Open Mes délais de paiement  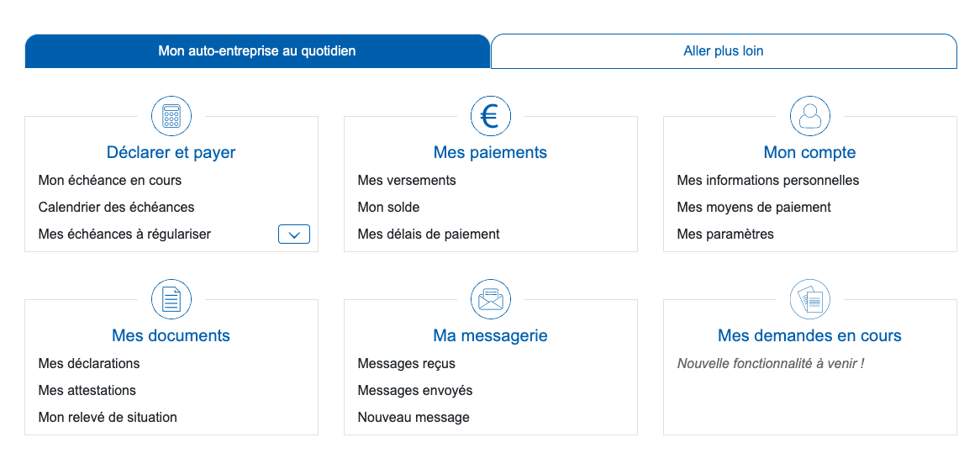[x=429, y=234]
